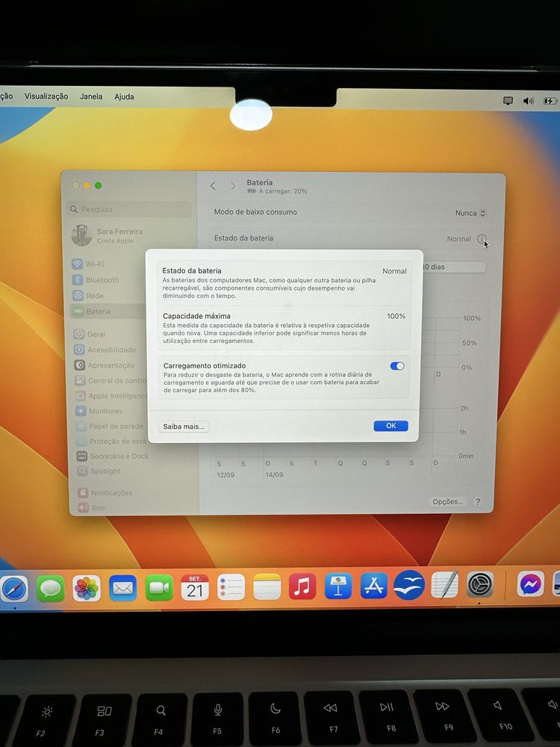Open Reminders app in the Dock
The width and height of the screenshot is (560, 747).
point(231,587)
